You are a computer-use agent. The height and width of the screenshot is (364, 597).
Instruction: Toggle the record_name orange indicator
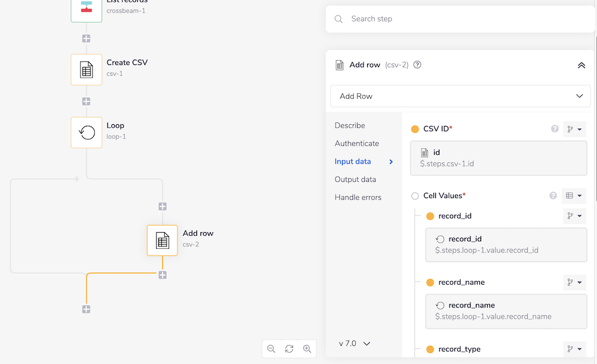(430, 282)
